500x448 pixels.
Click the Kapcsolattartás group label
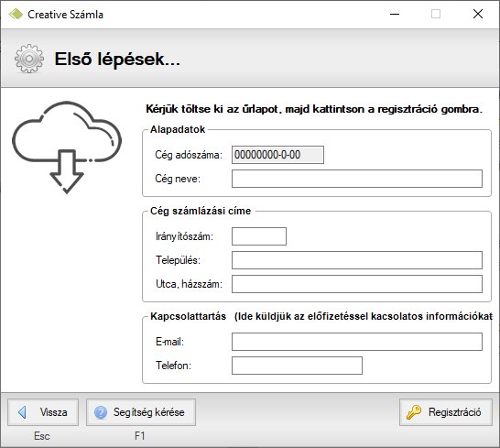pos(188,316)
